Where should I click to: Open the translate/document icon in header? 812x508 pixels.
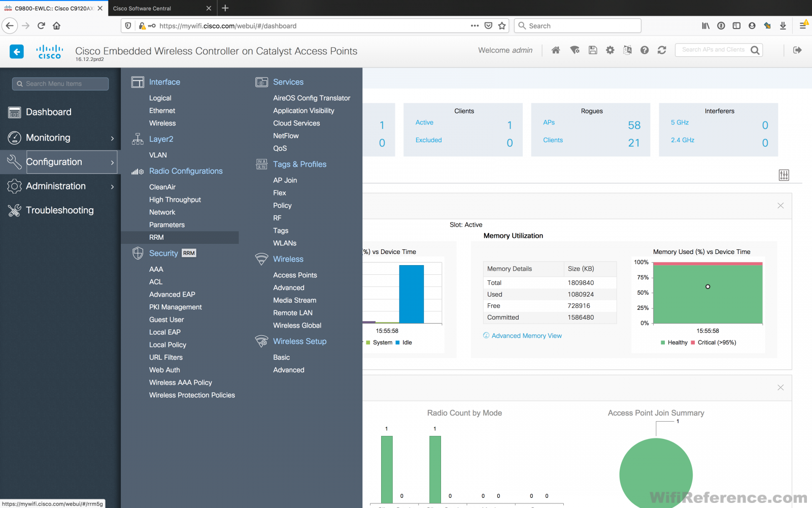pyautogui.click(x=627, y=50)
